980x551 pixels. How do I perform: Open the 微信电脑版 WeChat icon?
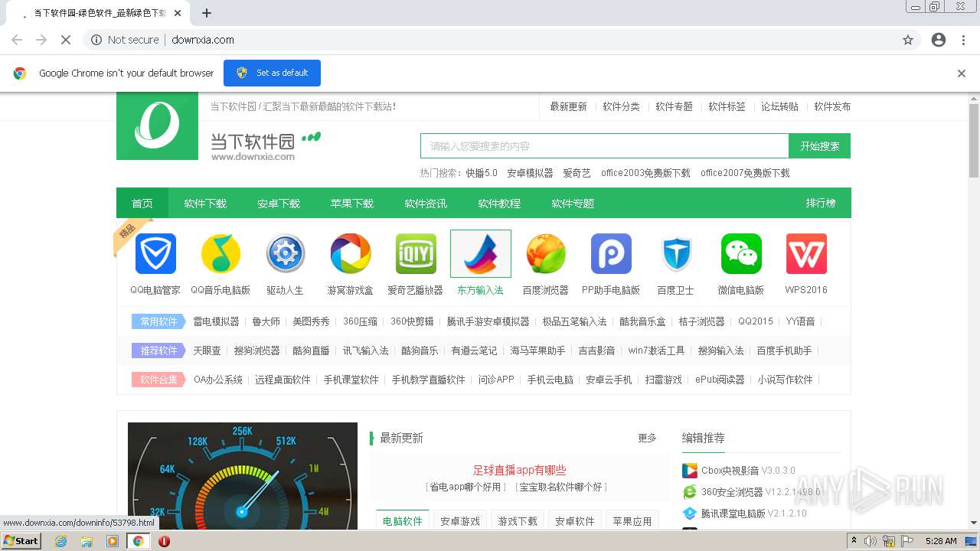point(741,254)
